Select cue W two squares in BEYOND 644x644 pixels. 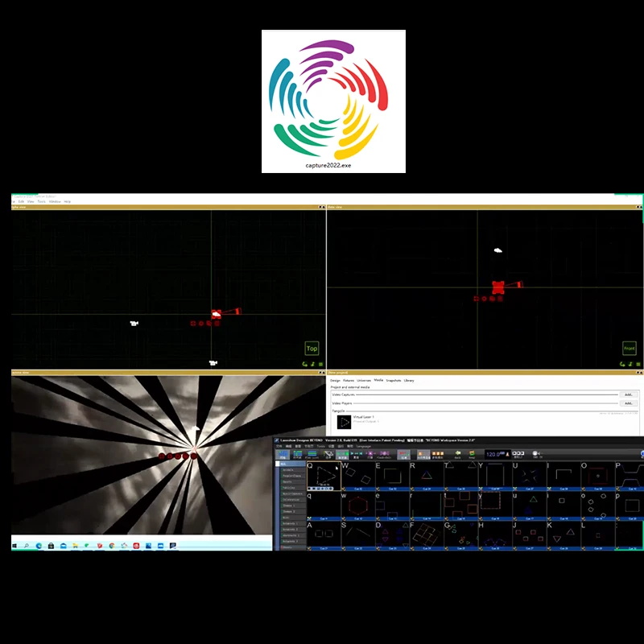point(358,475)
